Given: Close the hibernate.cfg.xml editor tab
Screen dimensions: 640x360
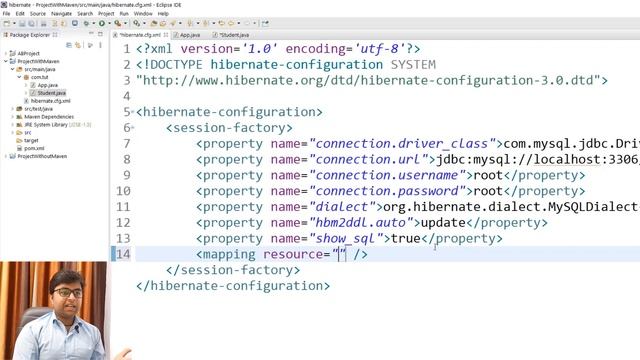Looking at the screenshot, I should click(166, 35).
